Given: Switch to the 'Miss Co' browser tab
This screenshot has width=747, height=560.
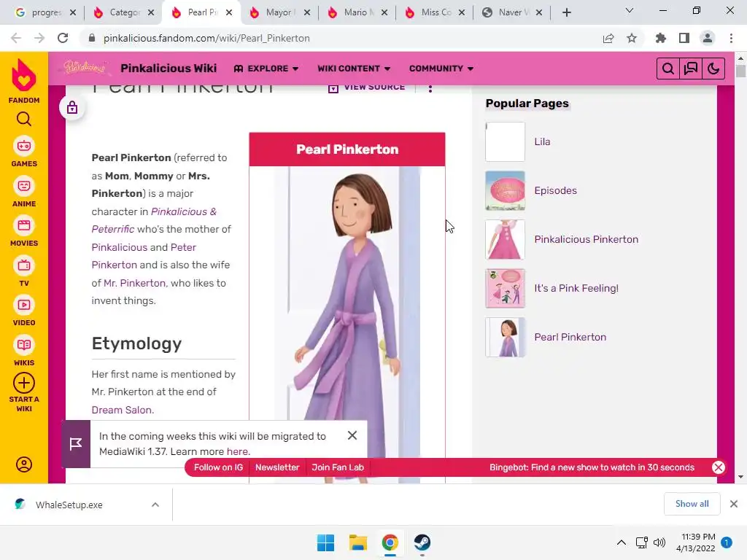Looking at the screenshot, I should [435, 12].
